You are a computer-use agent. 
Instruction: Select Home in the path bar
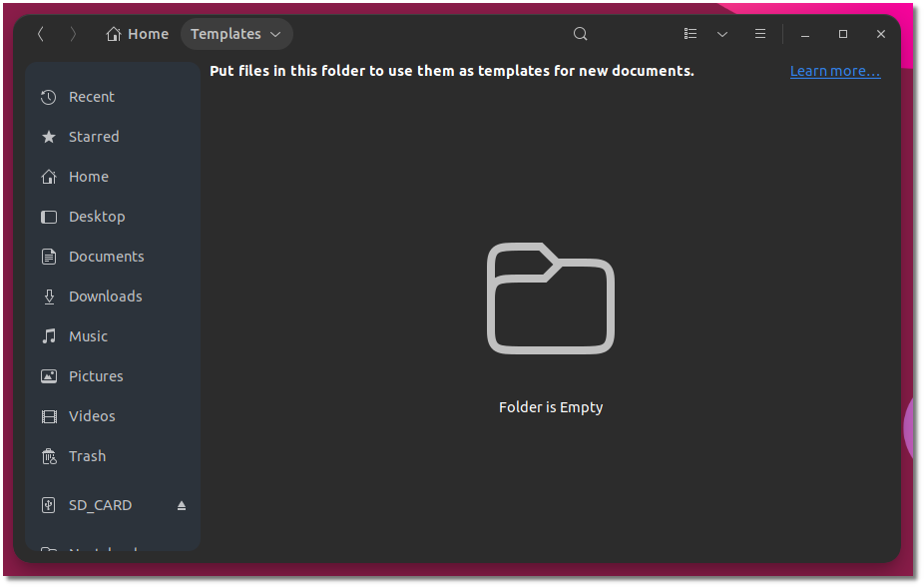coord(137,33)
